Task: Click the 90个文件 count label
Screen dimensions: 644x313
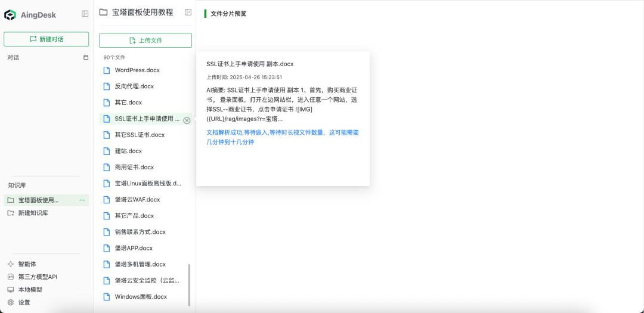Action: [114, 57]
